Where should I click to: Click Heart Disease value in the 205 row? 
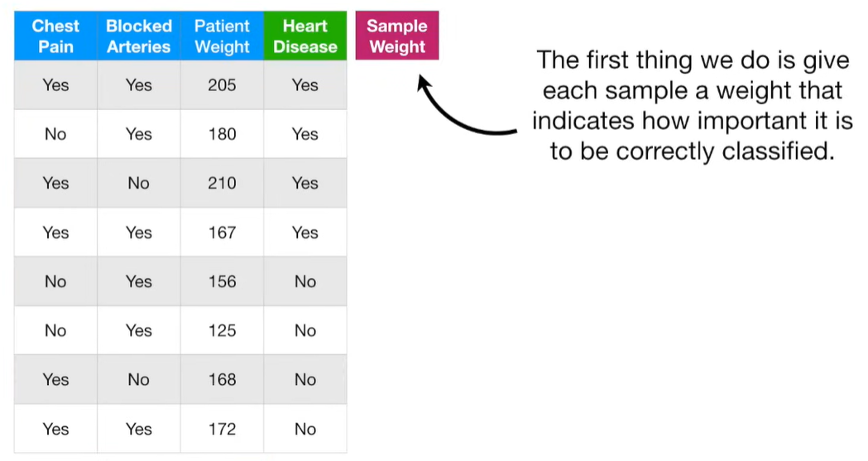pyautogui.click(x=305, y=84)
